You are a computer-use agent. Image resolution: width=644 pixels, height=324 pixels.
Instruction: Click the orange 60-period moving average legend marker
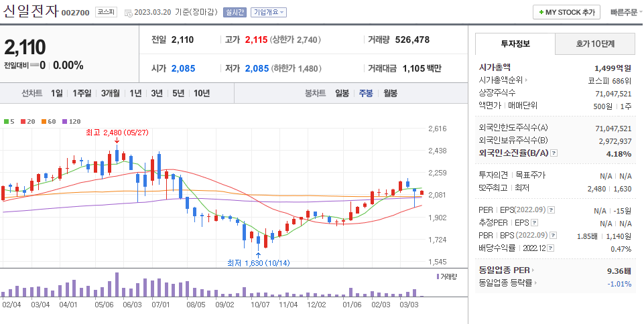pyautogui.click(x=44, y=121)
